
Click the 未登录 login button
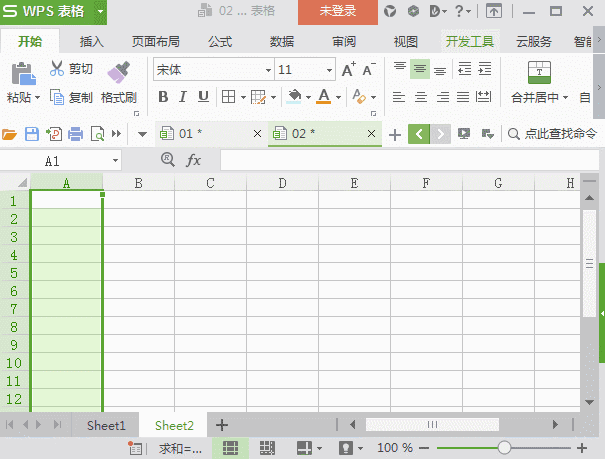click(x=338, y=12)
